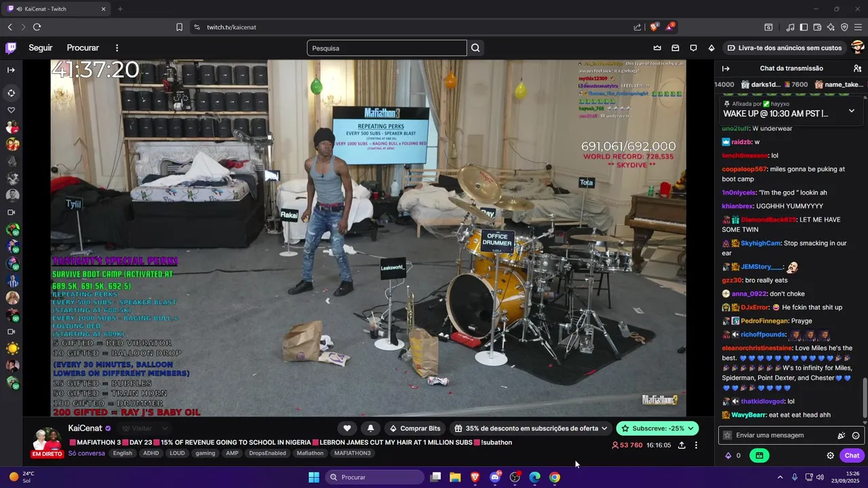Click the taskbar Procurar search box
Image resolution: width=868 pixels, height=488 pixels.
374,477
